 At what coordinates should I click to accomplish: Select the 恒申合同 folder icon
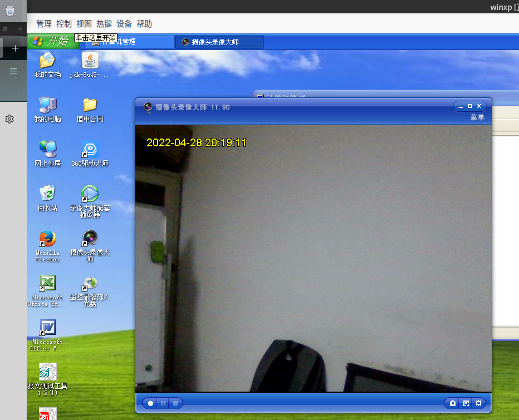click(x=90, y=110)
